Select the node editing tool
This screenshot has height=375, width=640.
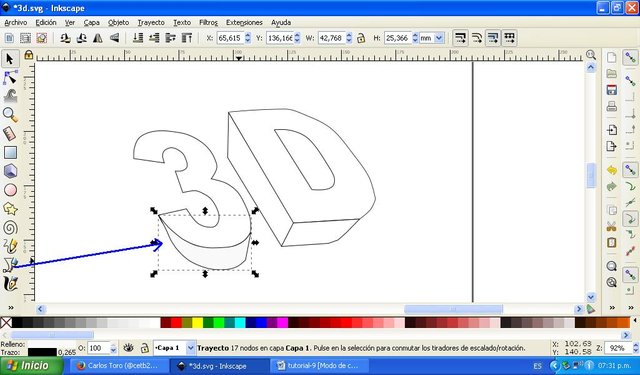pos(10,78)
